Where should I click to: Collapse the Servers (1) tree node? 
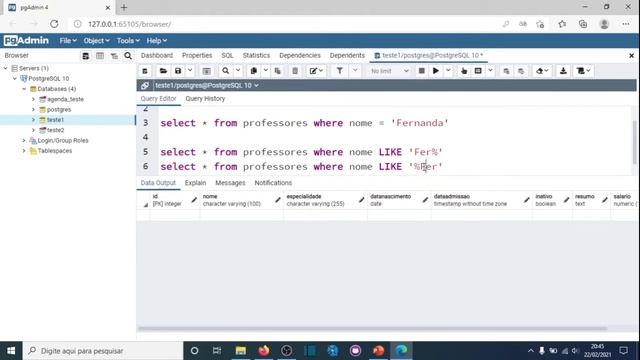tap(6, 68)
